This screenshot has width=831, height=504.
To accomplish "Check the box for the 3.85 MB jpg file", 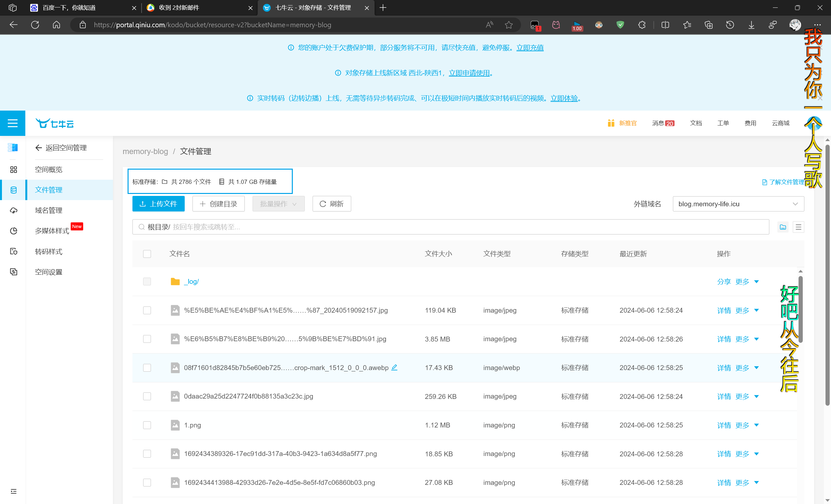I will coord(147,339).
